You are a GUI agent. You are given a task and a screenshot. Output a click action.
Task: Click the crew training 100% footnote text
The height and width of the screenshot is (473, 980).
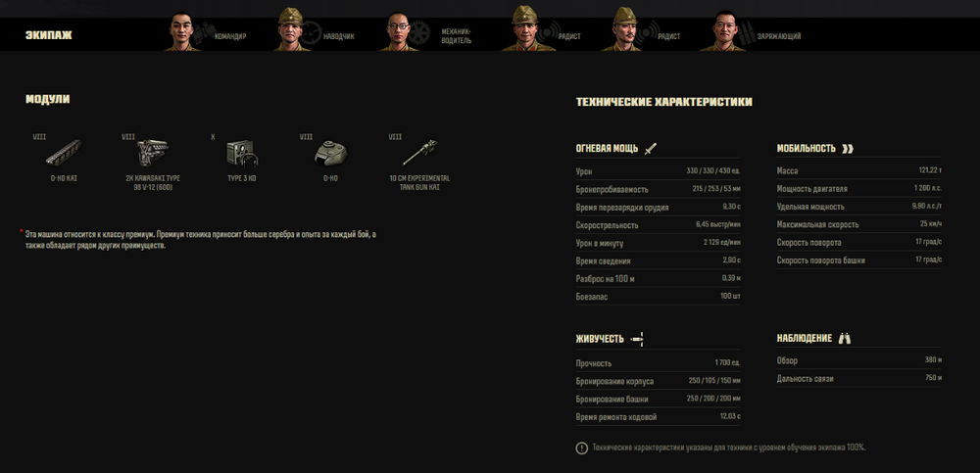(729, 448)
